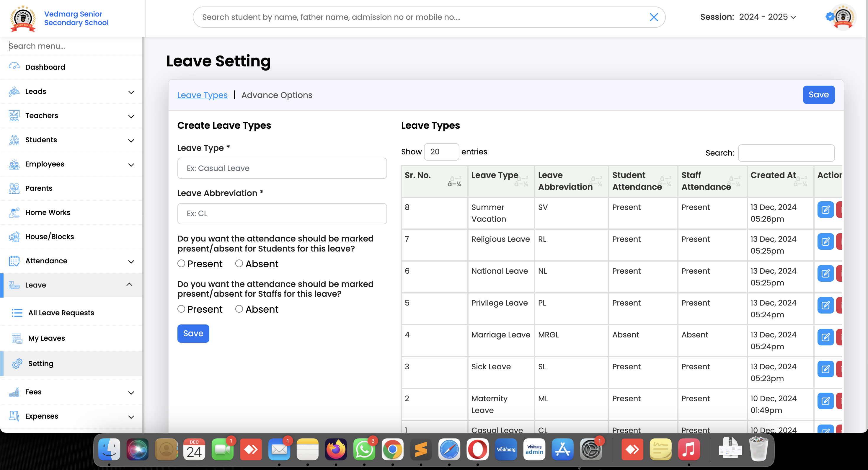Select Absent for Staffs attendance
This screenshot has width=868, height=470.
(239, 309)
